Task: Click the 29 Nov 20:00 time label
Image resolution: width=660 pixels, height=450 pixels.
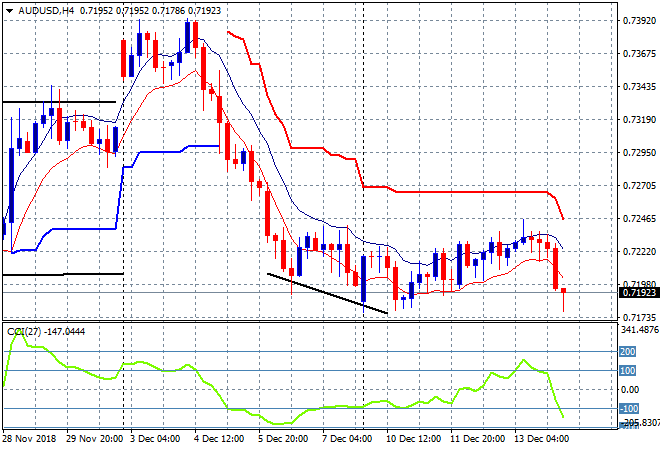Action: (x=94, y=439)
